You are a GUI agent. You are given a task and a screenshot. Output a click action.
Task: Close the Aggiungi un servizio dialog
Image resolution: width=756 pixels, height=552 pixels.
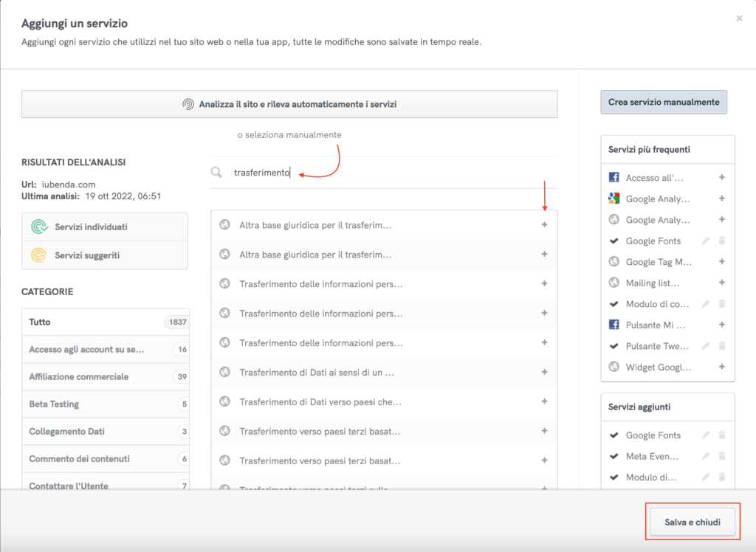pyautogui.click(x=739, y=18)
